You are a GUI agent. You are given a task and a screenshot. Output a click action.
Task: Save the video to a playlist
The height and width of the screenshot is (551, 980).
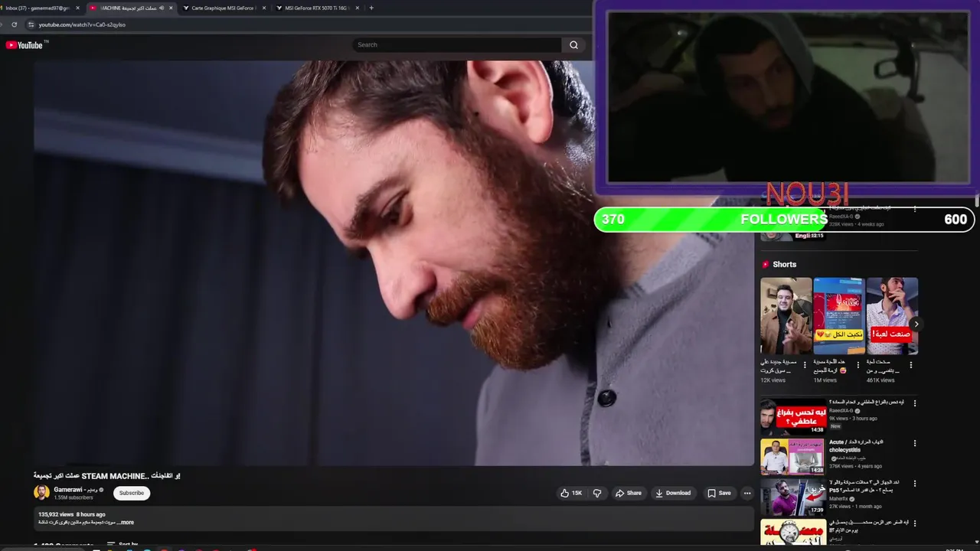[719, 493]
